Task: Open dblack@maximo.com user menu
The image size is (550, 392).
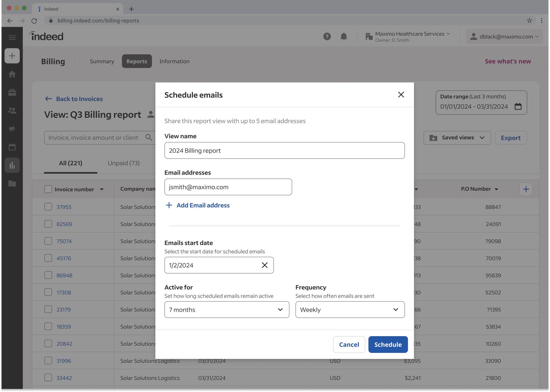Action: pyautogui.click(x=504, y=36)
